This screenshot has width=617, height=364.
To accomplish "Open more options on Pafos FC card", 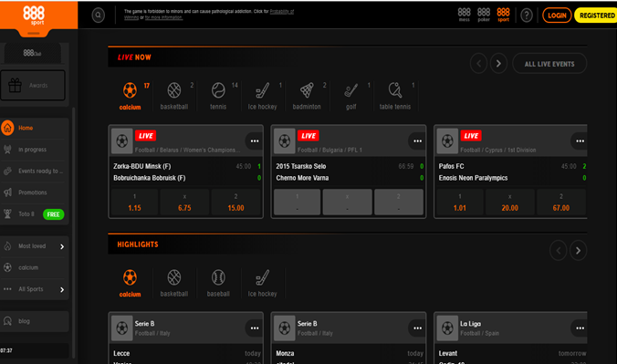I will tap(580, 140).
